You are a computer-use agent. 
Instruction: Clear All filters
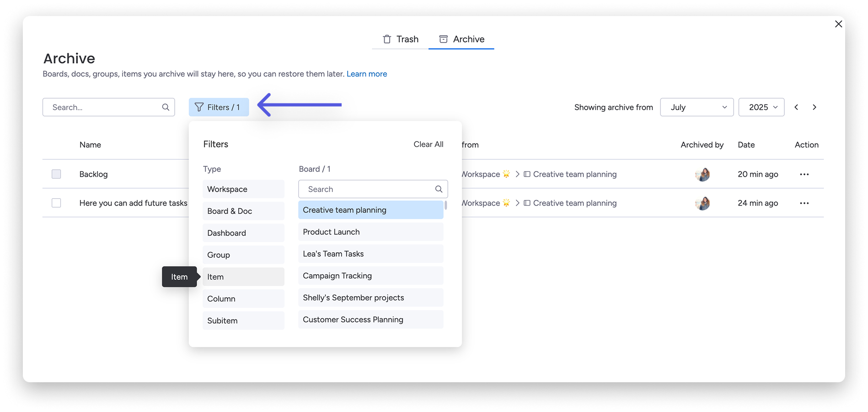pyautogui.click(x=429, y=144)
